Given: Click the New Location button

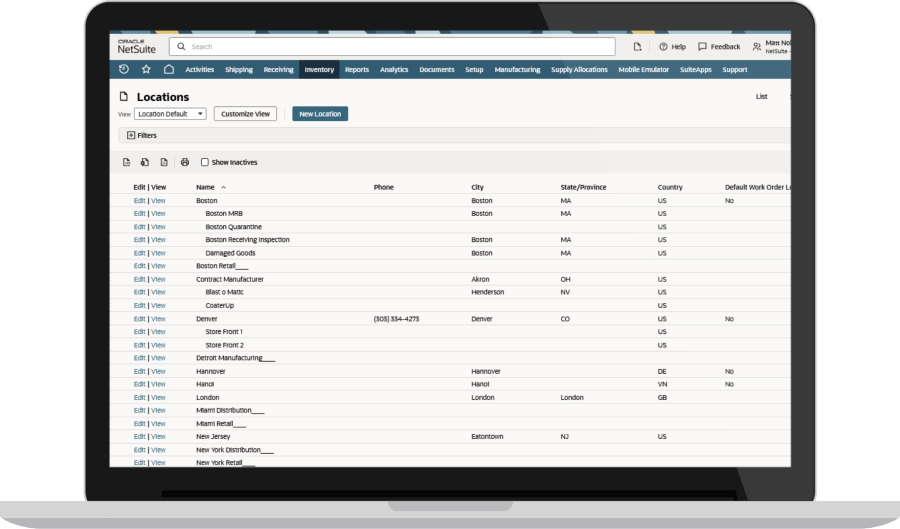Looking at the screenshot, I should pyautogui.click(x=320, y=114).
